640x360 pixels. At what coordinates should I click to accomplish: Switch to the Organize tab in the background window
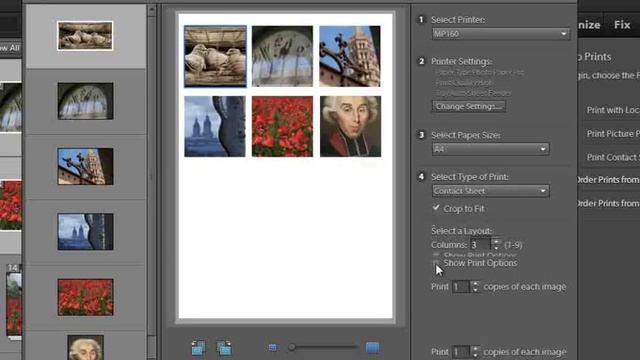(589, 25)
